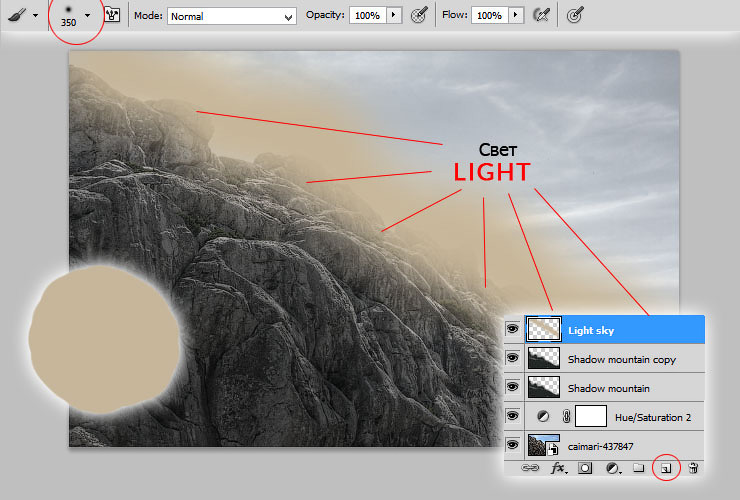Create new fill or adjustment layer
This screenshot has width=740, height=500.
coord(613,468)
